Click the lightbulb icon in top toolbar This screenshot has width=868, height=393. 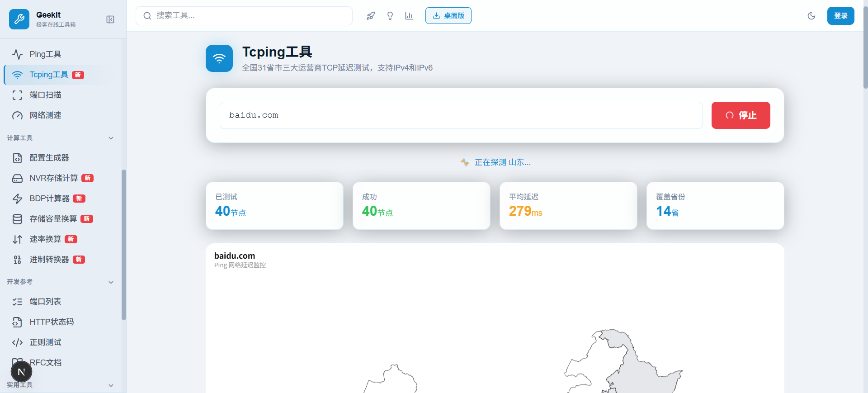[390, 16]
